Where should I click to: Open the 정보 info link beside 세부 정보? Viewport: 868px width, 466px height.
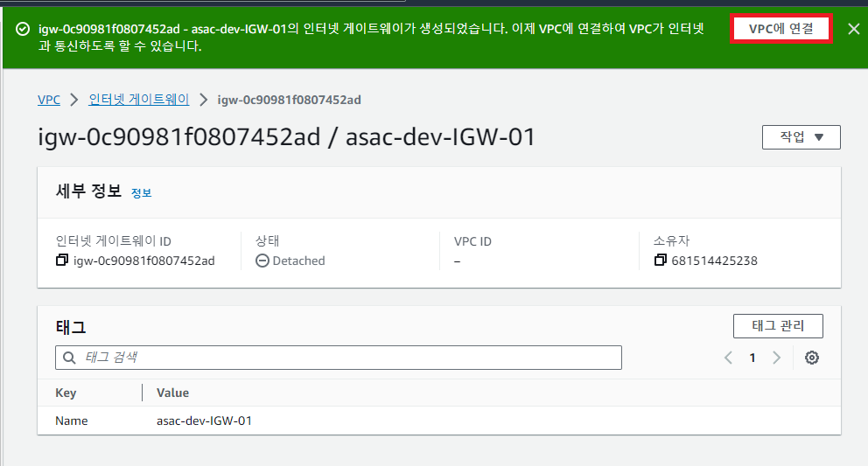tap(141, 192)
